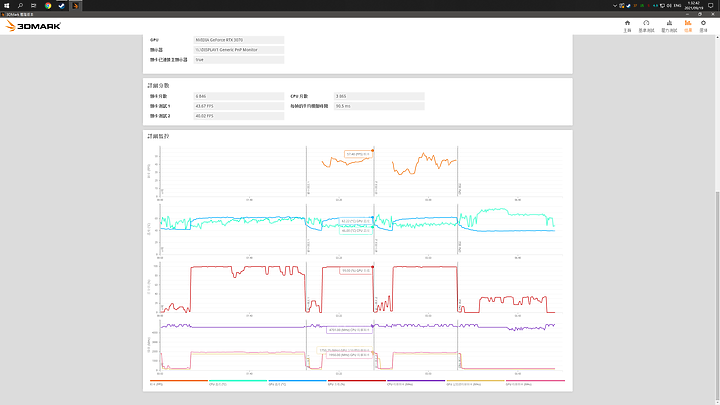Select the 3DMark taskbar icon

point(75,6)
